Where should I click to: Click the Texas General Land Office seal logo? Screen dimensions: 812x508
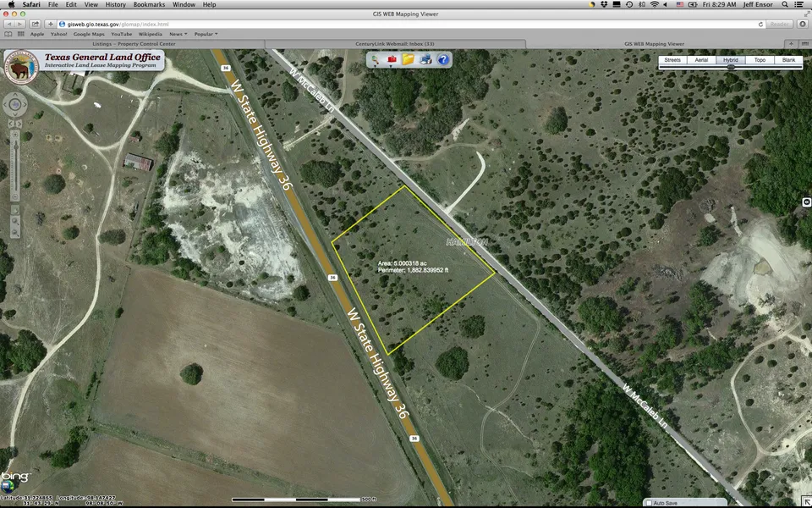pyautogui.click(x=21, y=66)
